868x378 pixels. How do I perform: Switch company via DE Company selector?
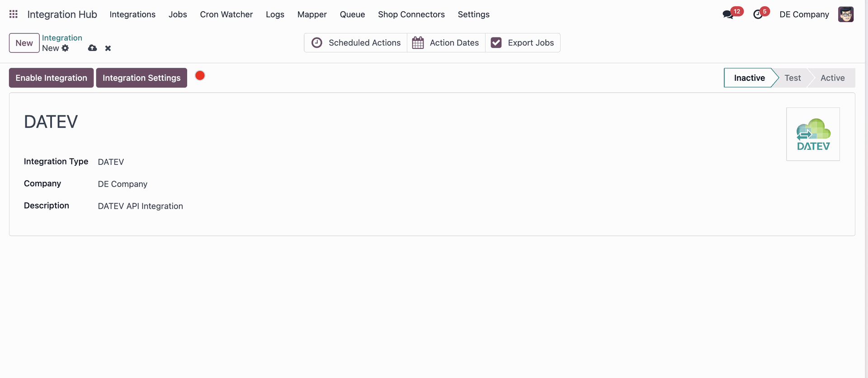(x=804, y=14)
